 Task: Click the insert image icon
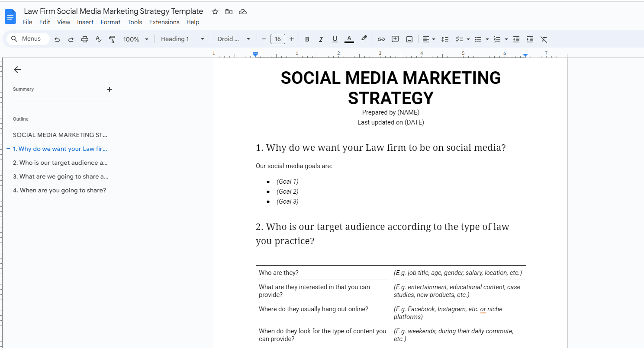pos(409,39)
